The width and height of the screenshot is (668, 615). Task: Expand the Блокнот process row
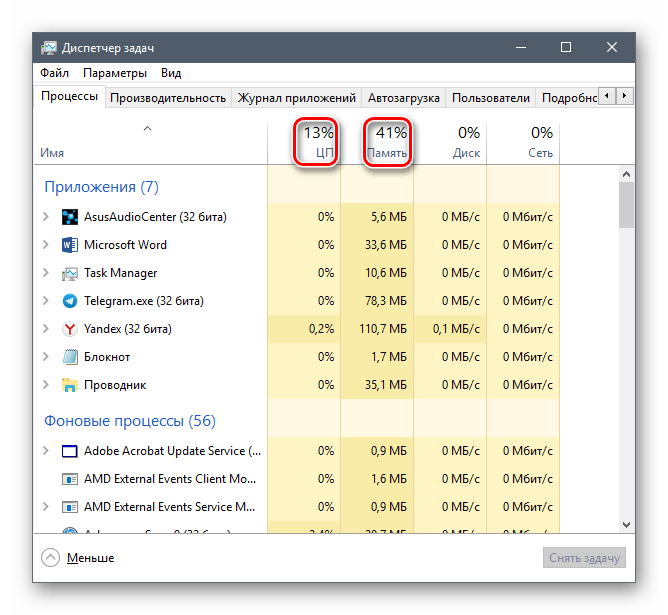[46, 357]
